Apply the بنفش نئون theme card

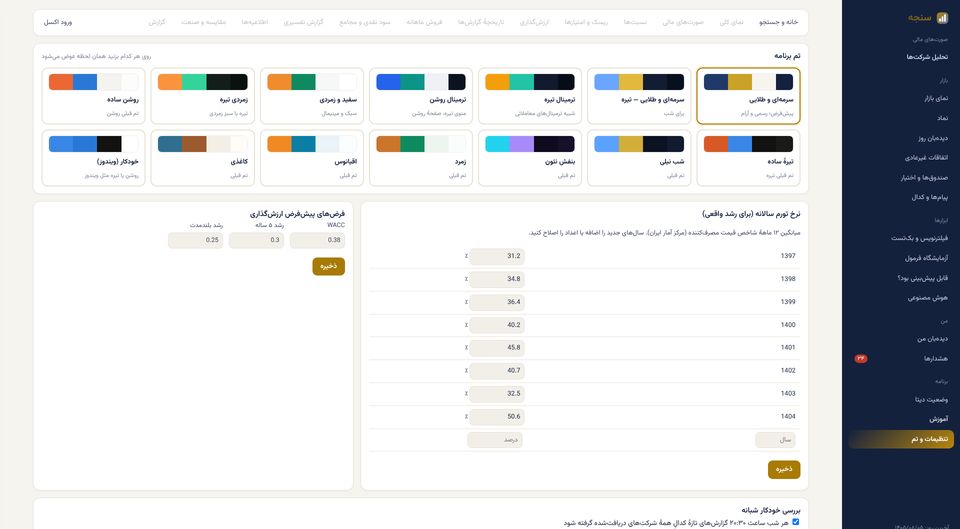coord(530,158)
